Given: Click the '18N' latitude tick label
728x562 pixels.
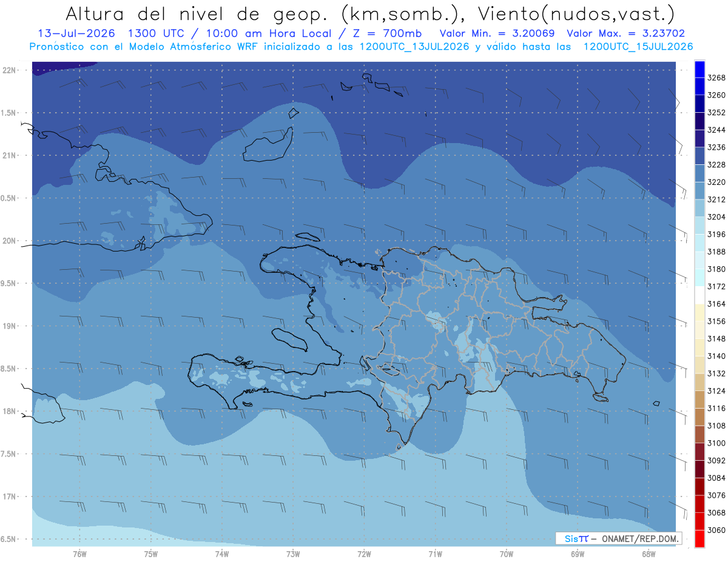Looking at the screenshot, I should point(9,411).
